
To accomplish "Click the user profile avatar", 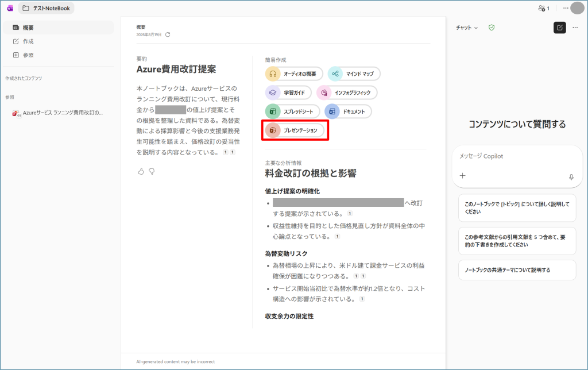I will click(577, 8).
